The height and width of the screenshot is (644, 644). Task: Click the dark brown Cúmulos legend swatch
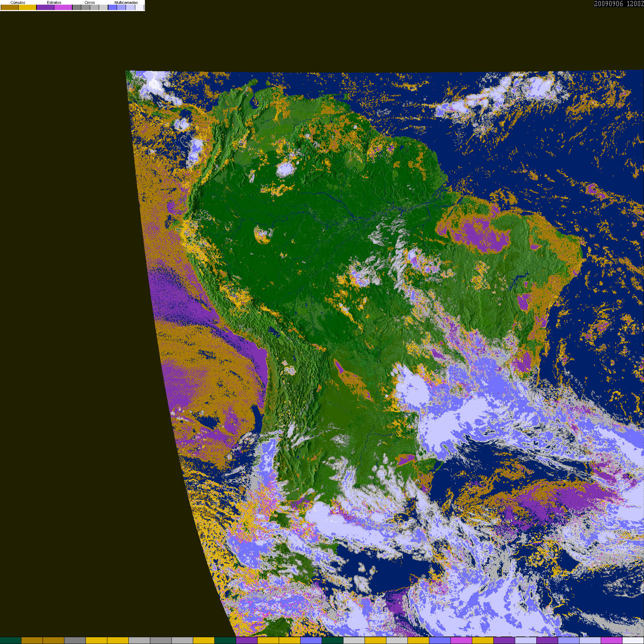(10, 7)
